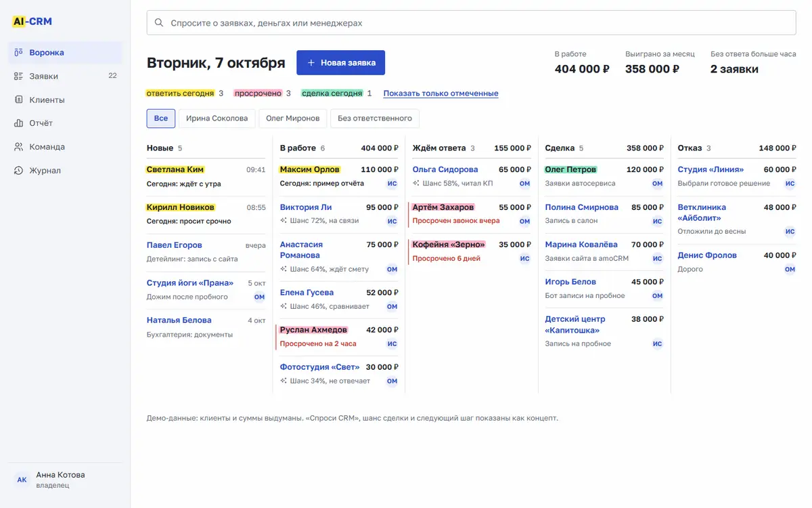This screenshot has width=812, height=508.
Task: Click the Отчёт bar chart icon
Action: (x=19, y=123)
